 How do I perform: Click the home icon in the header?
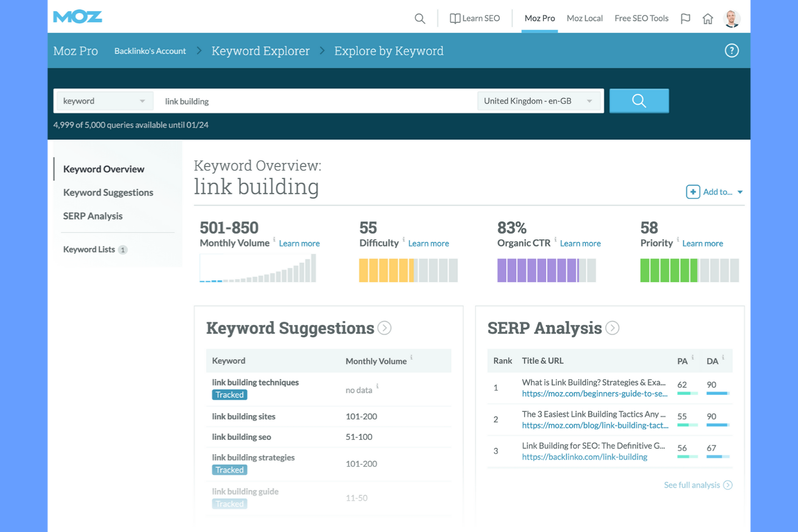point(707,18)
